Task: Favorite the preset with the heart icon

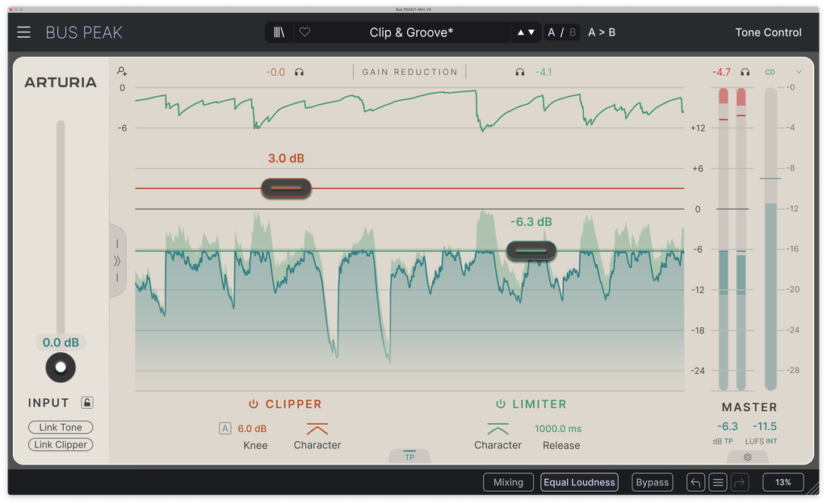Action: [304, 32]
